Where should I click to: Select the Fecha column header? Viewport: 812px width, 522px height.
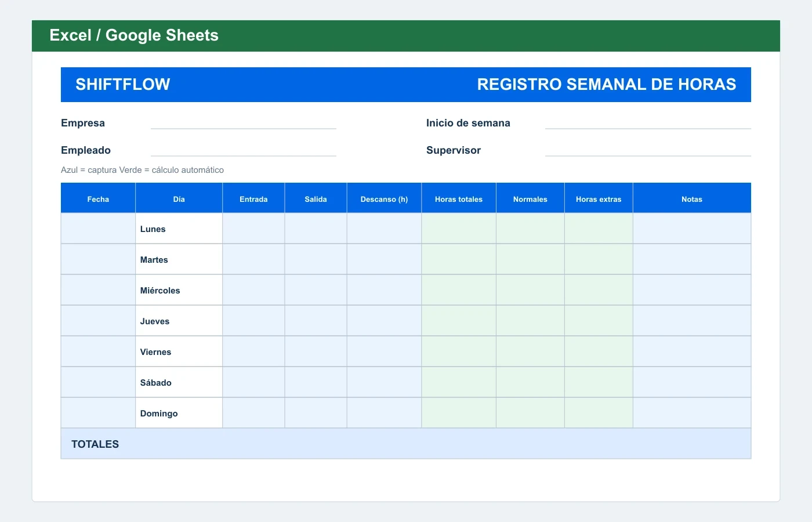point(98,198)
